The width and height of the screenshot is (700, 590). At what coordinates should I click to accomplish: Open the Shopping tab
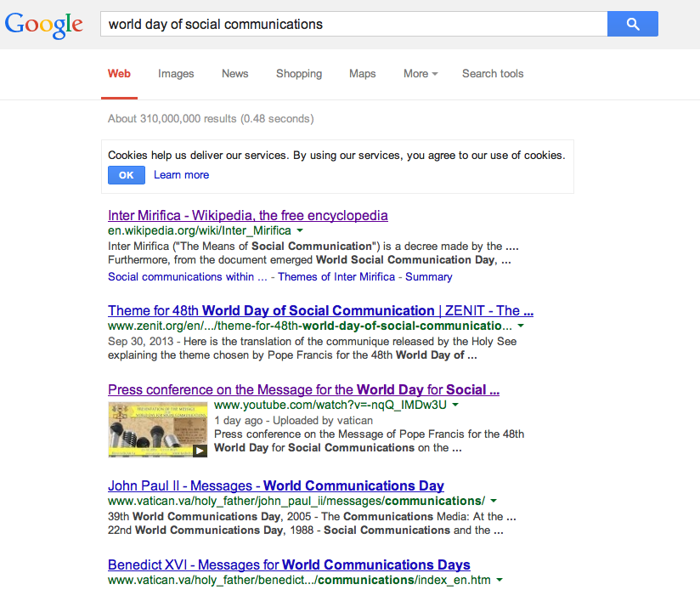point(299,74)
